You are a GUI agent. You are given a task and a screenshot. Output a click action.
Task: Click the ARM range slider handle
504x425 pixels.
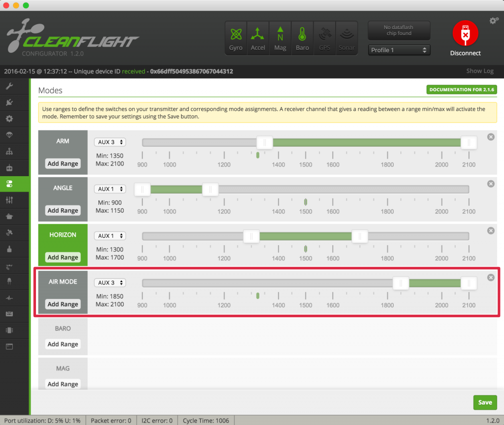[265, 142]
